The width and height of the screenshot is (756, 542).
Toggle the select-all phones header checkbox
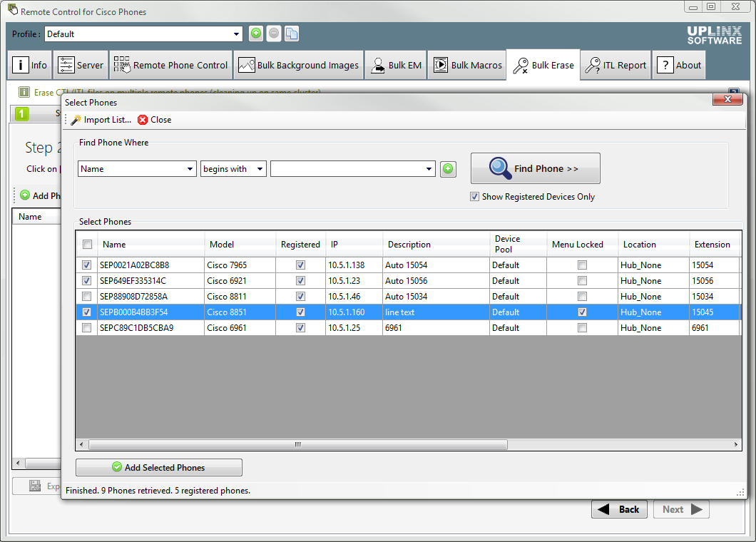pos(87,245)
